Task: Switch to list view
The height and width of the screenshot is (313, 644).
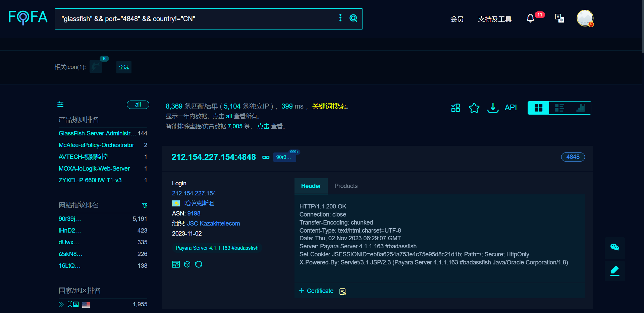Action: pyautogui.click(x=559, y=108)
